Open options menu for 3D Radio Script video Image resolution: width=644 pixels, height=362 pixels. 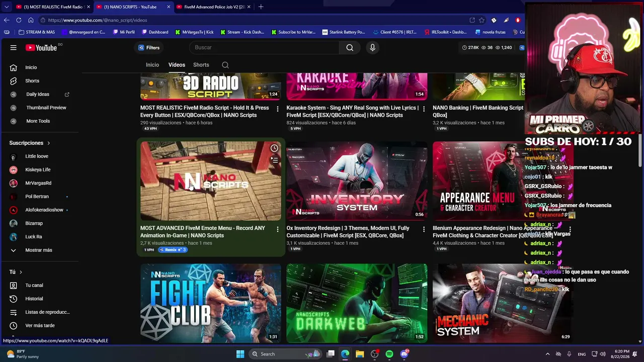pyautogui.click(x=277, y=109)
